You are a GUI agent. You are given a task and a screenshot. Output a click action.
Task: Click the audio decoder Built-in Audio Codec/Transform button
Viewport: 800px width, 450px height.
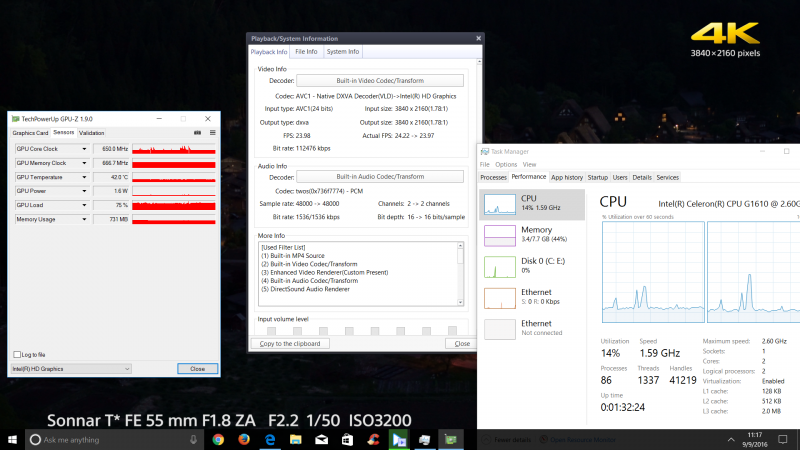[380, 177]
